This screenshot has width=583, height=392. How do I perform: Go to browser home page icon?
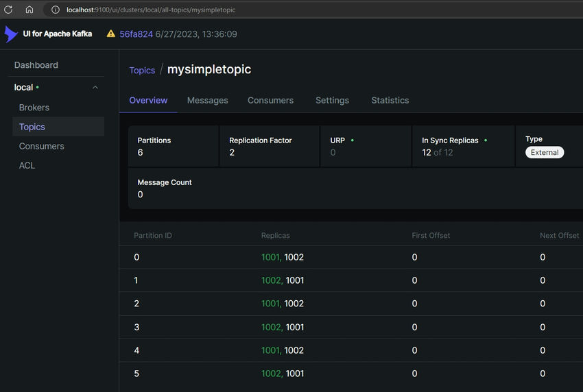(29, 10)
